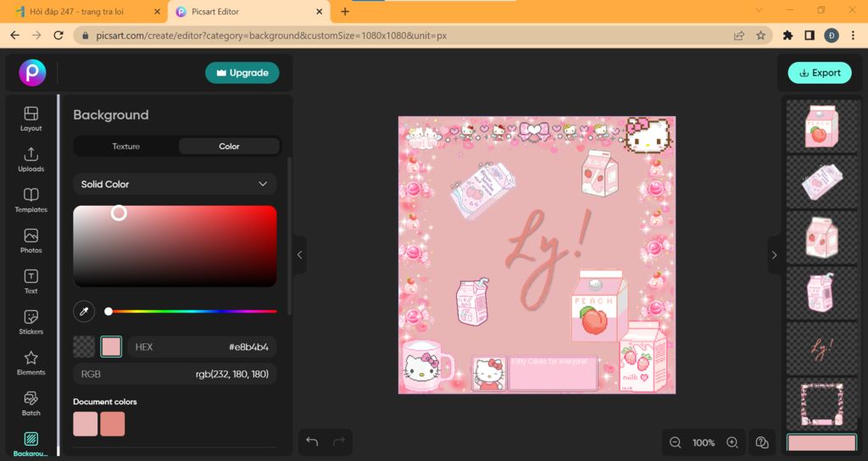Screen dimensions: 868x461
Task: Zoom out the canvas
Action: 675,442
